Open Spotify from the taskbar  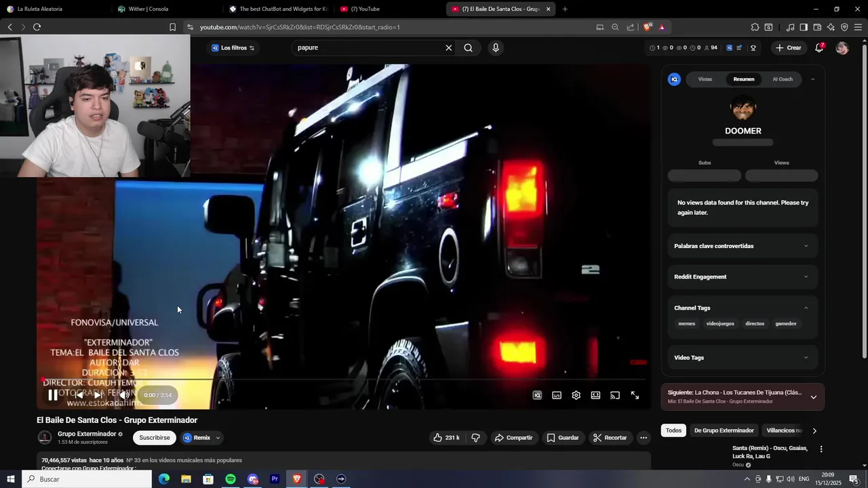(x=231, y=479)
